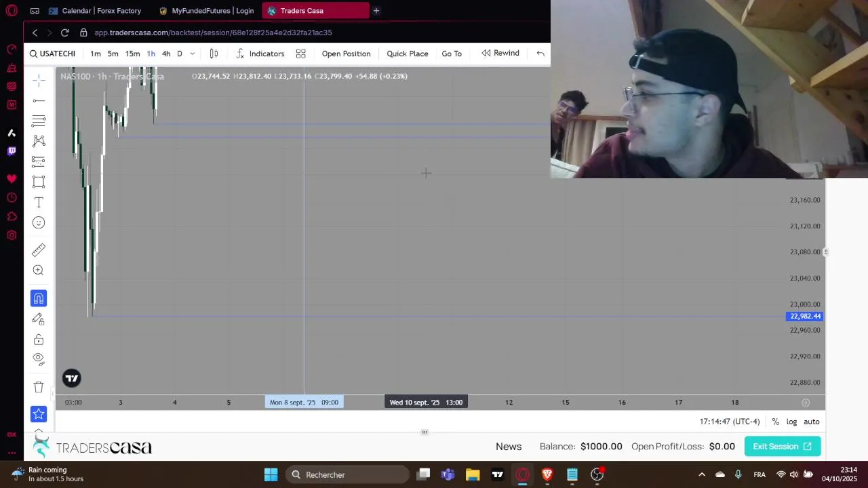Select the ruler measure tool
Image resolution: width=868 pixels, height=488 pixels.
pyautogui.click(x=39, y=250)
